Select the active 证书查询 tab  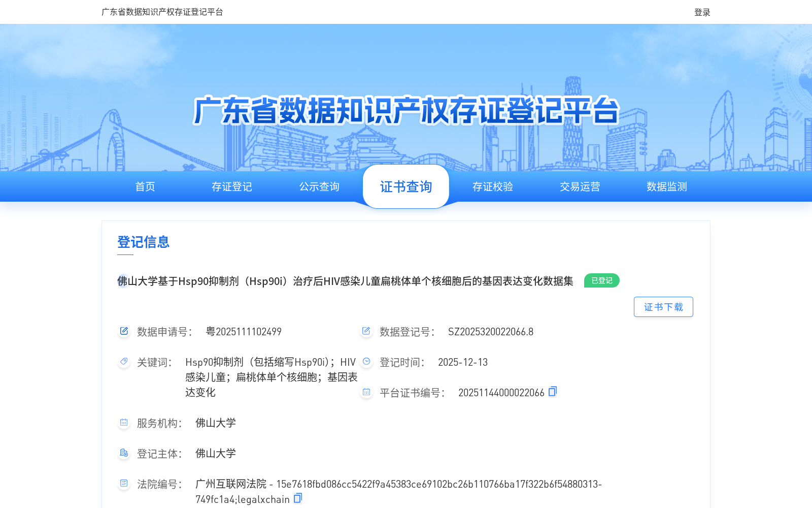pos(406,186)
